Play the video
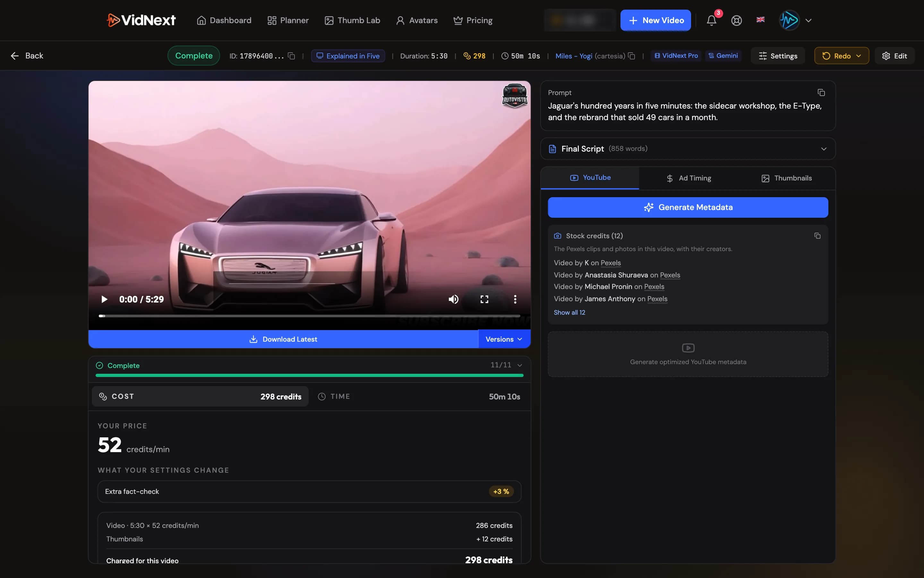 pyautogui.click(x=104, y=299)
